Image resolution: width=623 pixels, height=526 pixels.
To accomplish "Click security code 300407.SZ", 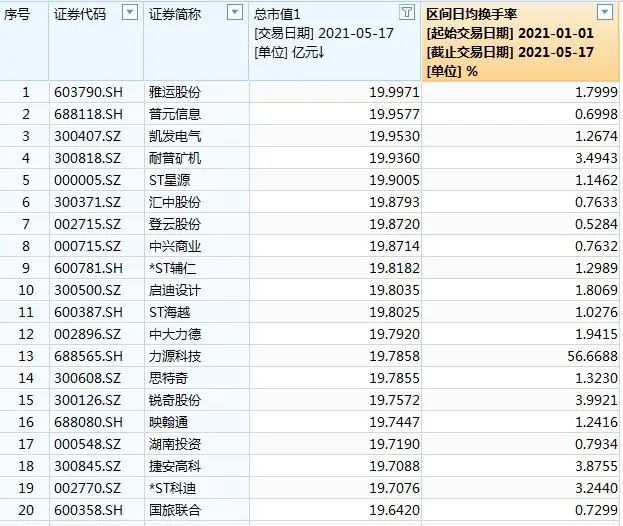I will 87,136.
